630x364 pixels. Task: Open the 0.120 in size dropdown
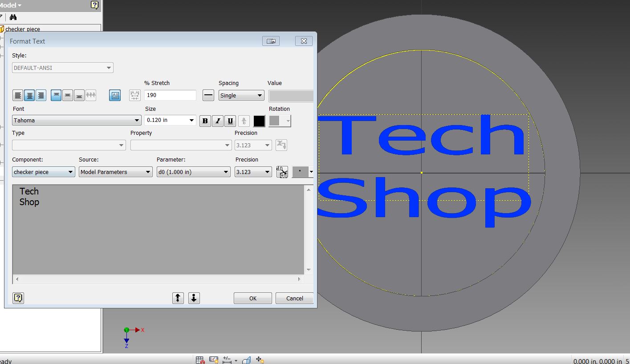click(171, 120)
